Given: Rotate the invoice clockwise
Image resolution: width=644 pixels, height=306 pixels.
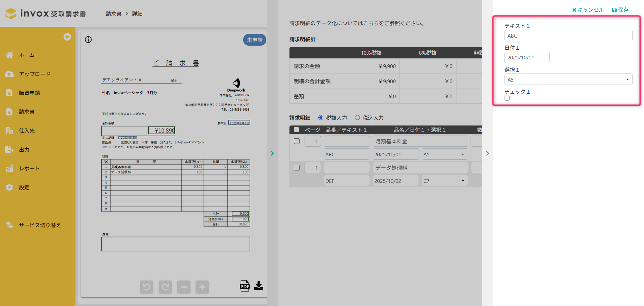Looking at the screenshot, I should pyautogui.click(x=165, y=287).
